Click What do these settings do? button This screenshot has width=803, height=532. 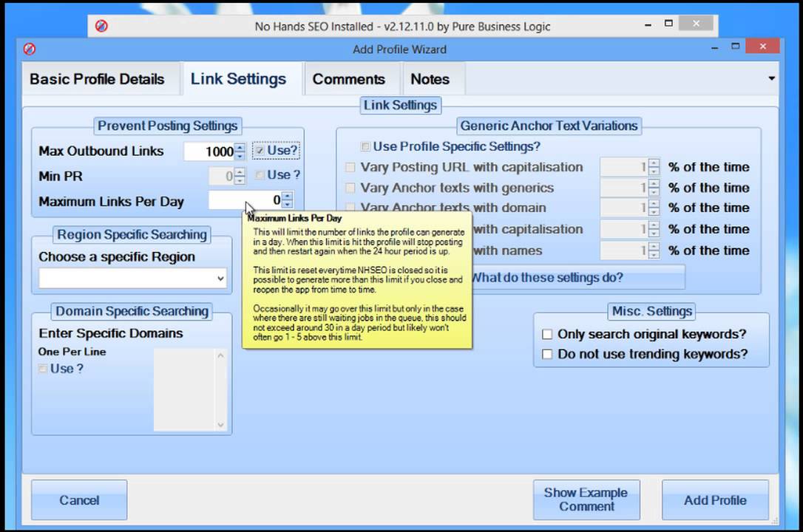click(577, 277)
